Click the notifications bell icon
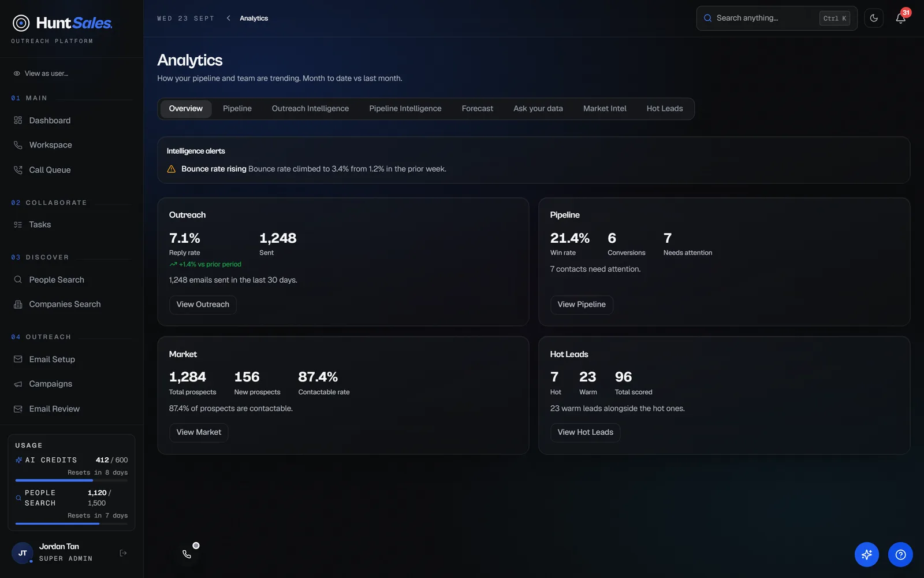The width and height of the screenshot is (924, 578). [x=901, y=18]
